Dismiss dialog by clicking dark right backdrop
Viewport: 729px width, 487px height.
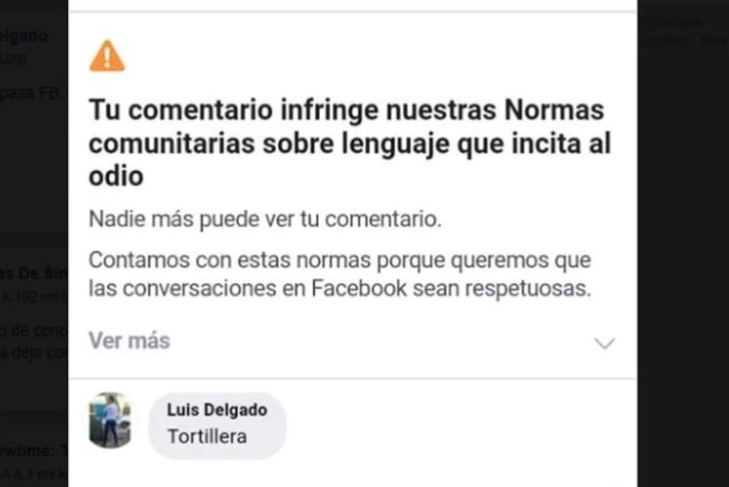coord(683,250)
